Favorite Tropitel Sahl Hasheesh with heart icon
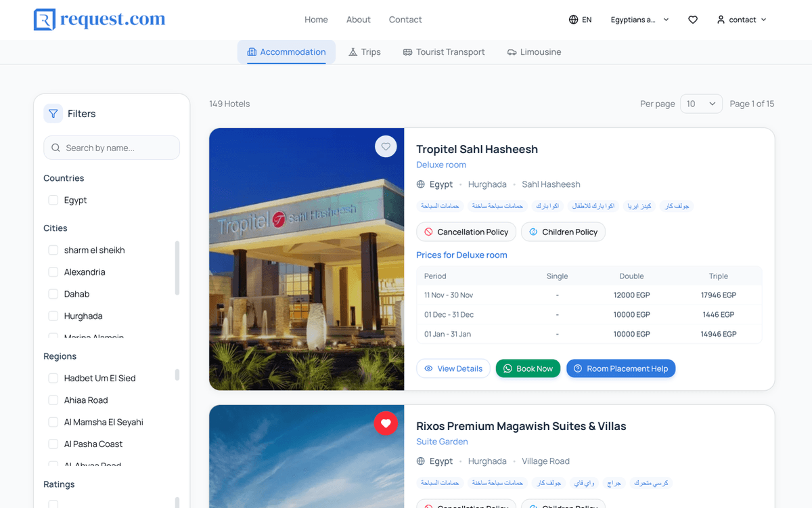 [386, 146]
